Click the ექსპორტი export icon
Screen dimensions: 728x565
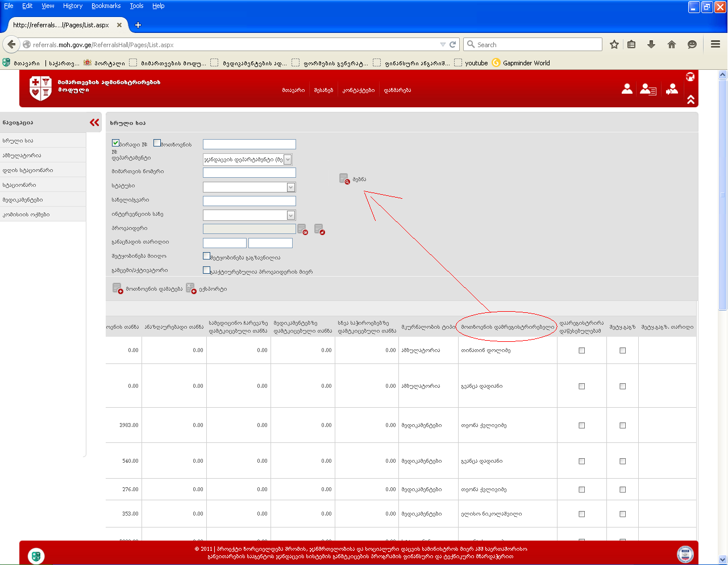tap(190, 288)
